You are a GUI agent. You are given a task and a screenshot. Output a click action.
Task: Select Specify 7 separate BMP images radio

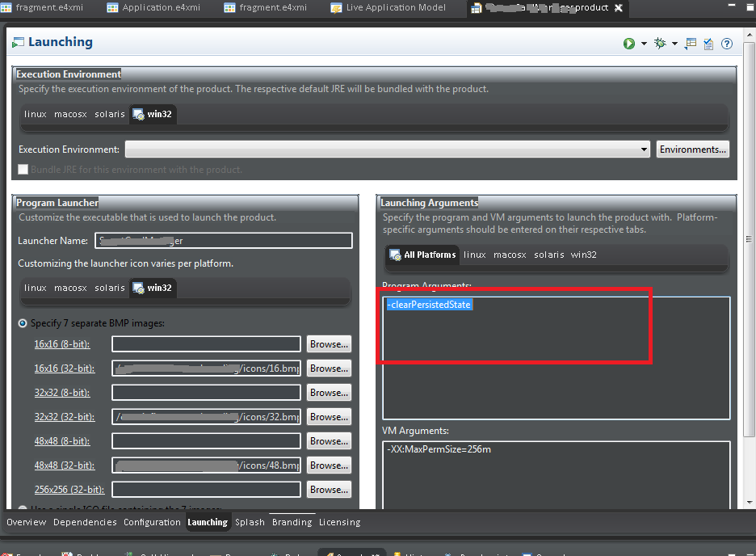pos(23,323)
